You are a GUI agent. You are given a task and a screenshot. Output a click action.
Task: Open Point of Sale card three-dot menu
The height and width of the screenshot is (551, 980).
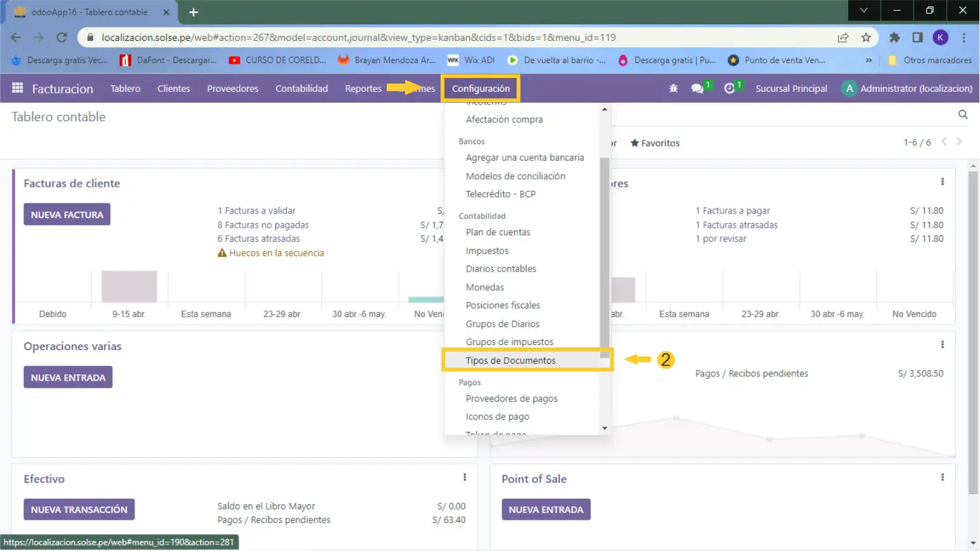[x=942, y=477]
